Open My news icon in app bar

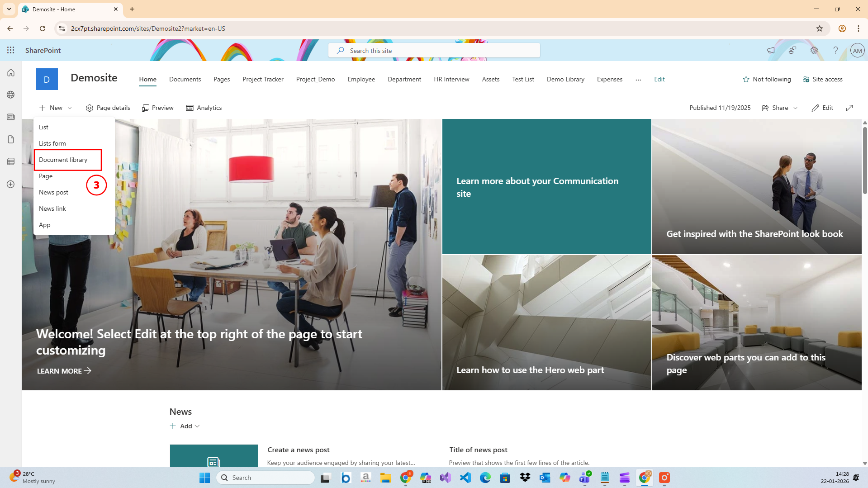[x=11, y=117]
